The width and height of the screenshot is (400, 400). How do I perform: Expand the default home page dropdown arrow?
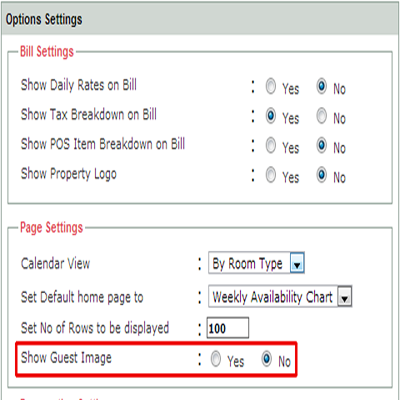pos(345,296)
